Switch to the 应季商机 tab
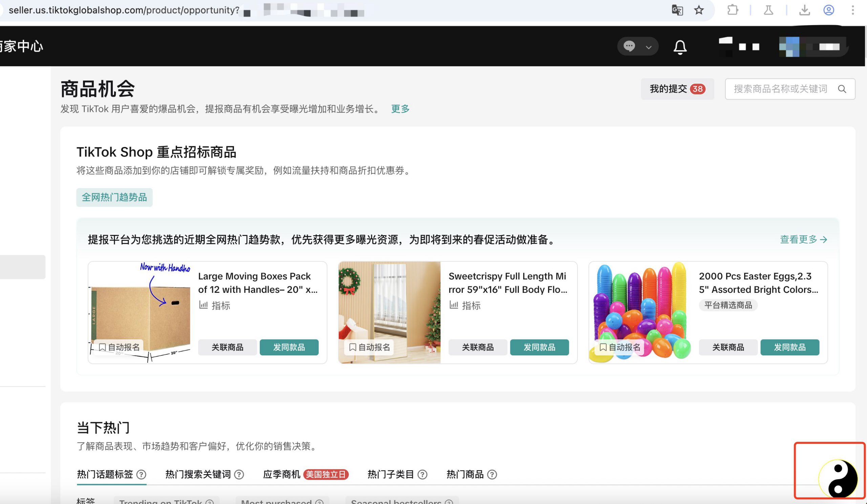The height and width of the screenshot is (504, 867). [x=281, y=475]
